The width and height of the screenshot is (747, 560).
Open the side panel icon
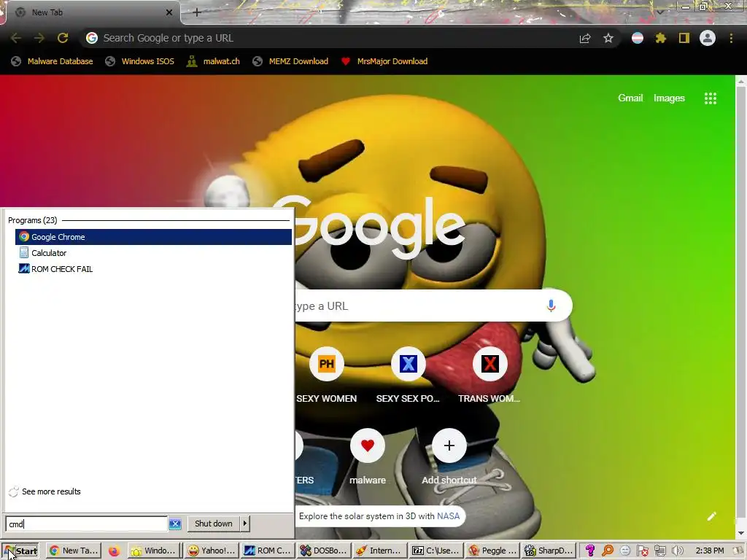[684, 38]
